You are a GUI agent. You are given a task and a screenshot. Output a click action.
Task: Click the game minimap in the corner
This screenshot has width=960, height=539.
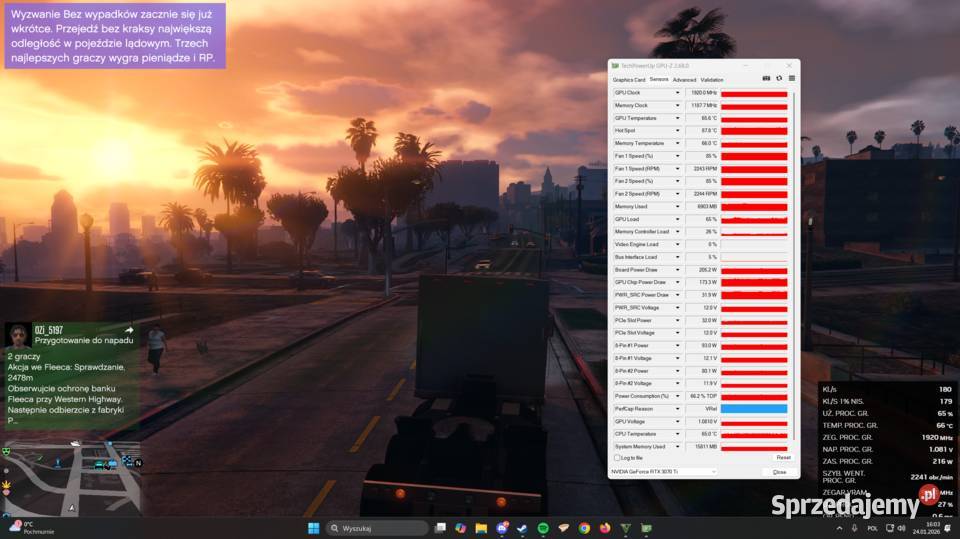pos(72,479)
